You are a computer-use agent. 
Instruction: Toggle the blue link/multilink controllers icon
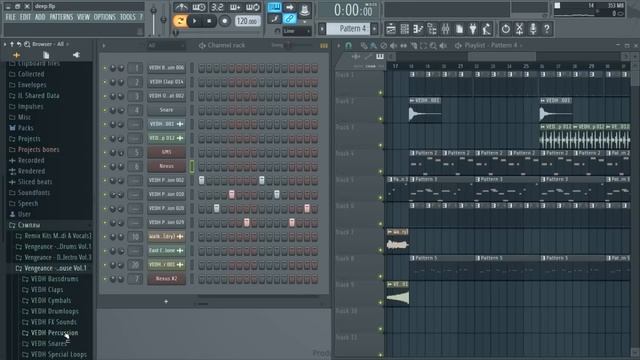coord(289,19)
